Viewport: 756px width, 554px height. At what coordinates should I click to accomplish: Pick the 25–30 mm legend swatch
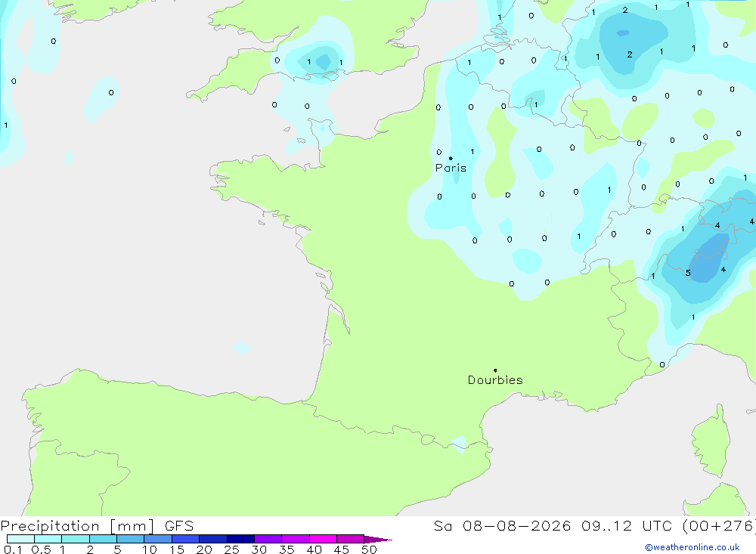point(240,539)
